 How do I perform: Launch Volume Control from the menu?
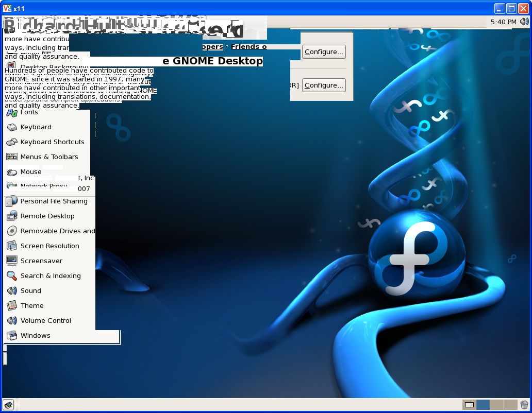[x=45, y=321]
